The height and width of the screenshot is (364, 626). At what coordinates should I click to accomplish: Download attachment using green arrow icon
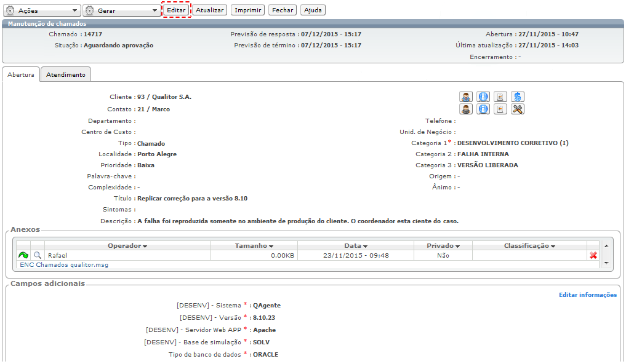(23, 255)
